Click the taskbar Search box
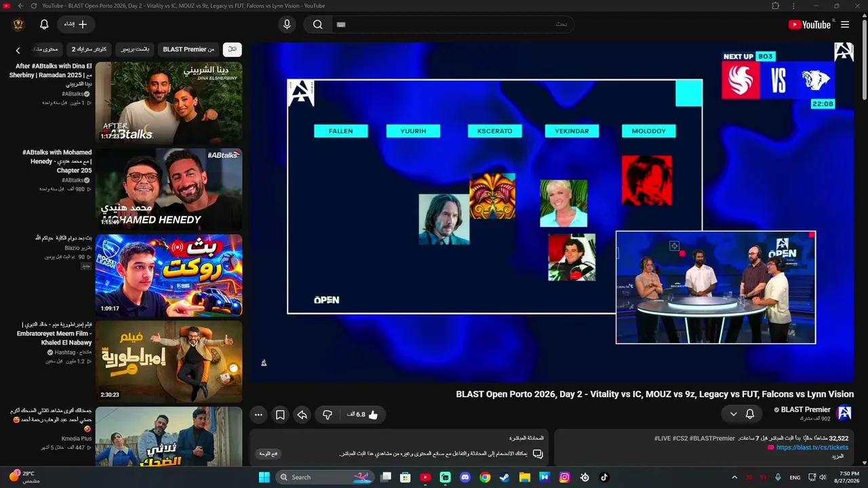Screen dimensions: 868x488 [325, 477]
